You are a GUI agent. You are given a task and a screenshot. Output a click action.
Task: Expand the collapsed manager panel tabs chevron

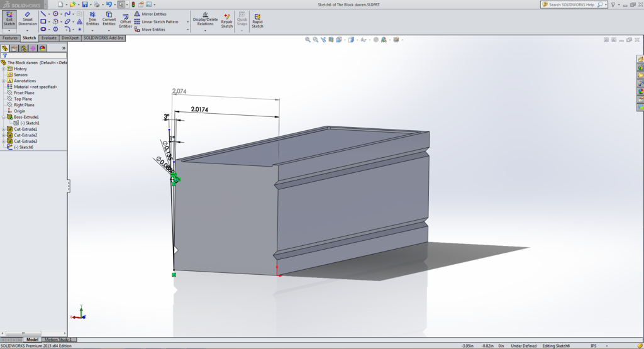pyautogui.click(x=64, y=48)
